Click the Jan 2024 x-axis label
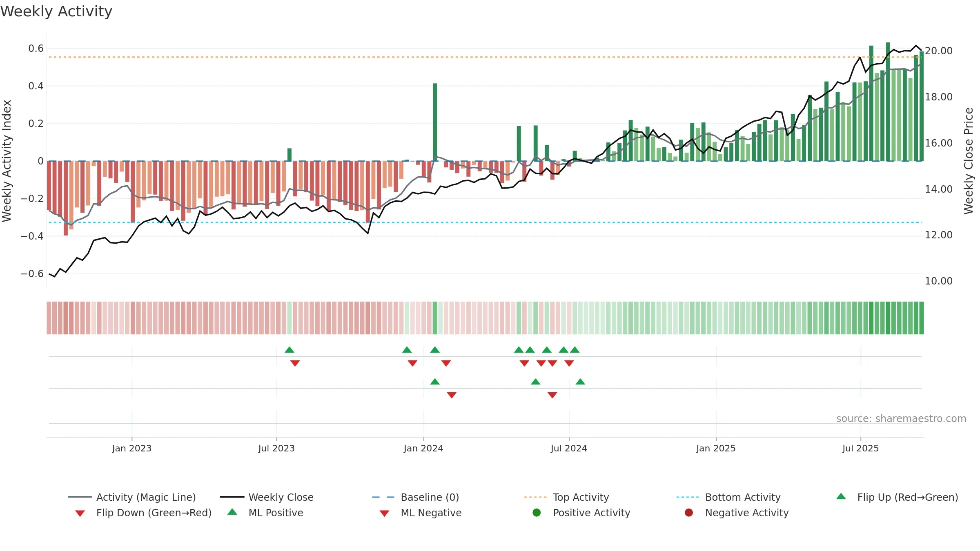 click(x=423, y=449)
